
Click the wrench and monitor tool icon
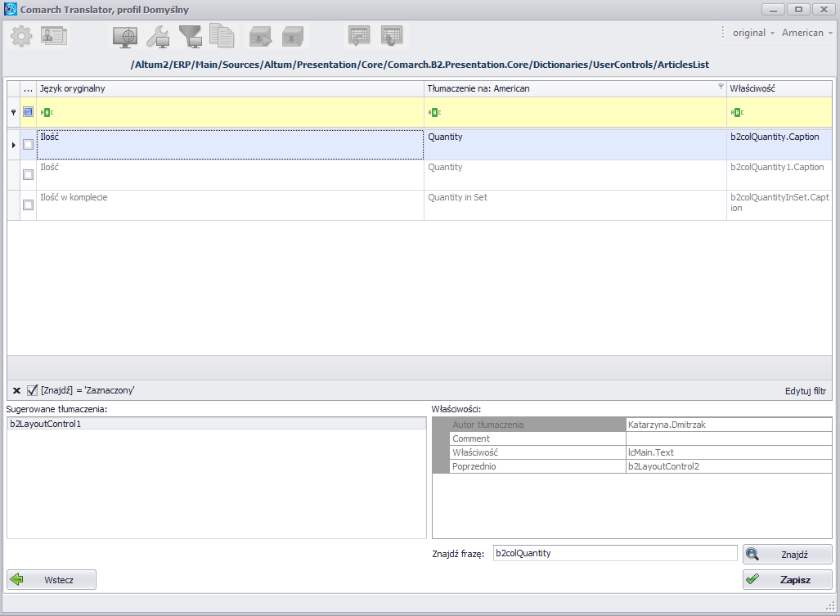point(158,37)
